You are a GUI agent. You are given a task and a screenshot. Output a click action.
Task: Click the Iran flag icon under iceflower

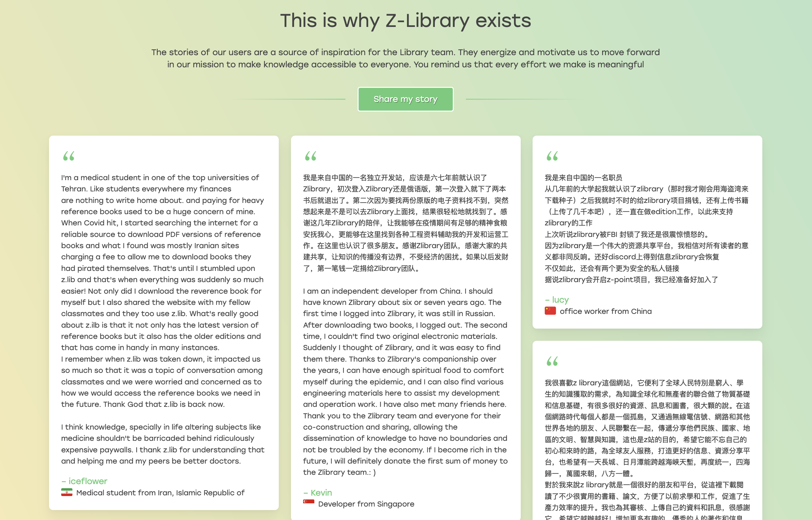pyautogui.click(x=67, y=492)
